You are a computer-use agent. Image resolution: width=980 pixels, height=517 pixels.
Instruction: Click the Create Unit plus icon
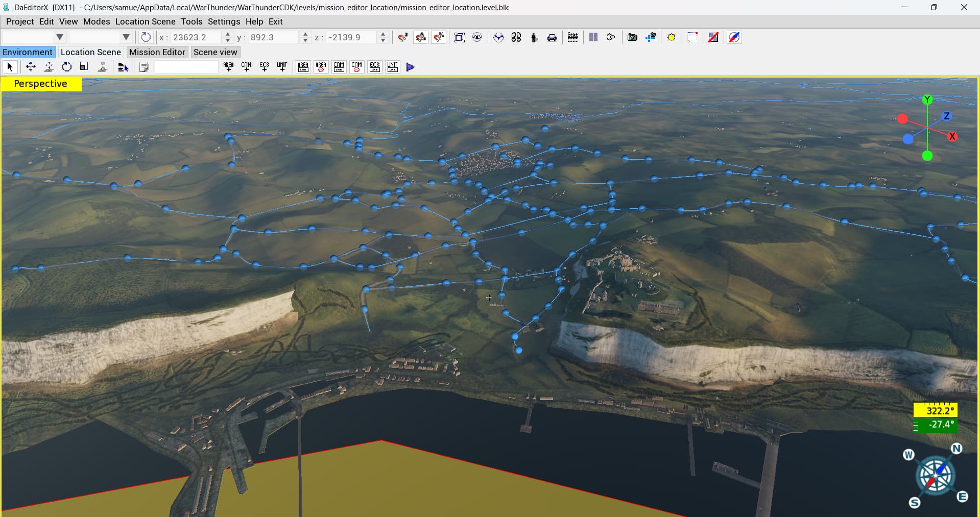click(282, 67)
